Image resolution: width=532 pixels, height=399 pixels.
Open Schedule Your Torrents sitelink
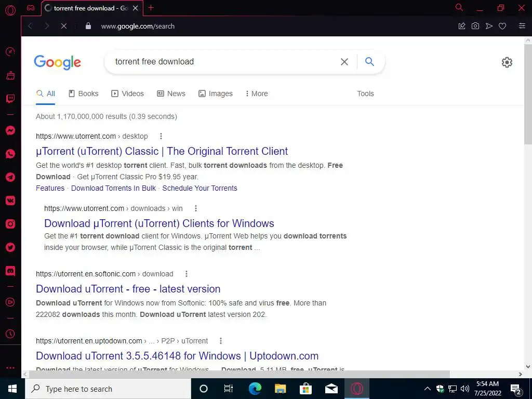point(199,188)
